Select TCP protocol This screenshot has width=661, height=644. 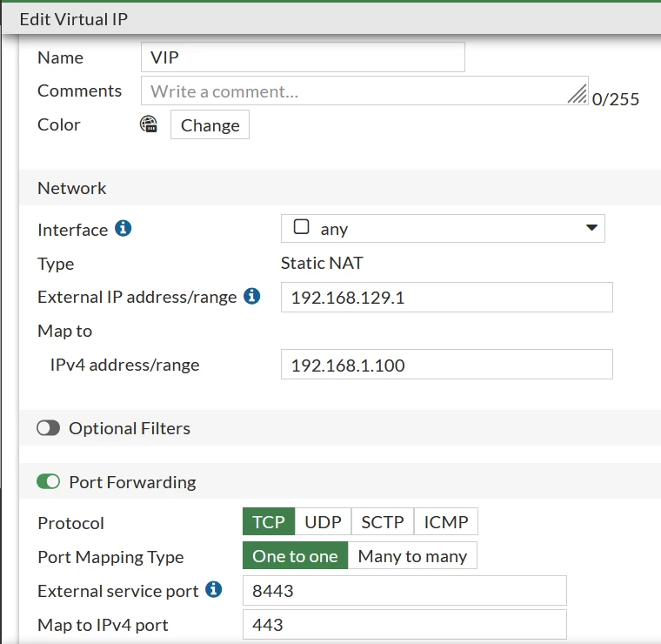pos(269,521)
